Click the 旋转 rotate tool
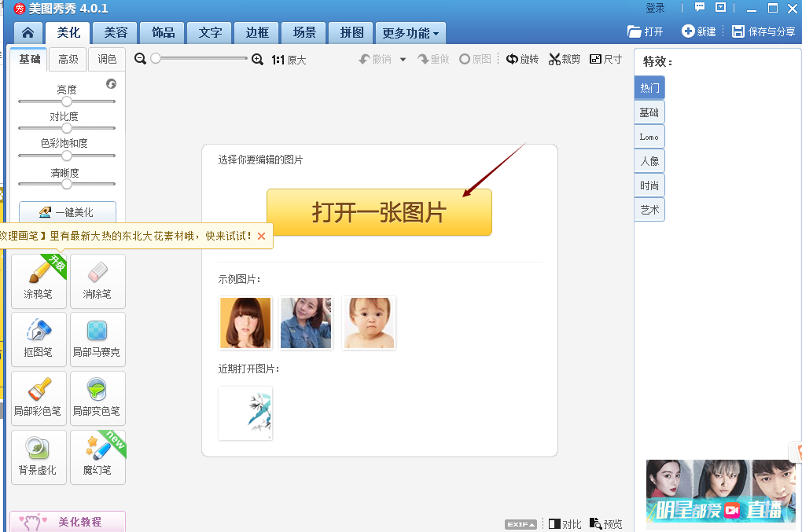 (522, 59)
